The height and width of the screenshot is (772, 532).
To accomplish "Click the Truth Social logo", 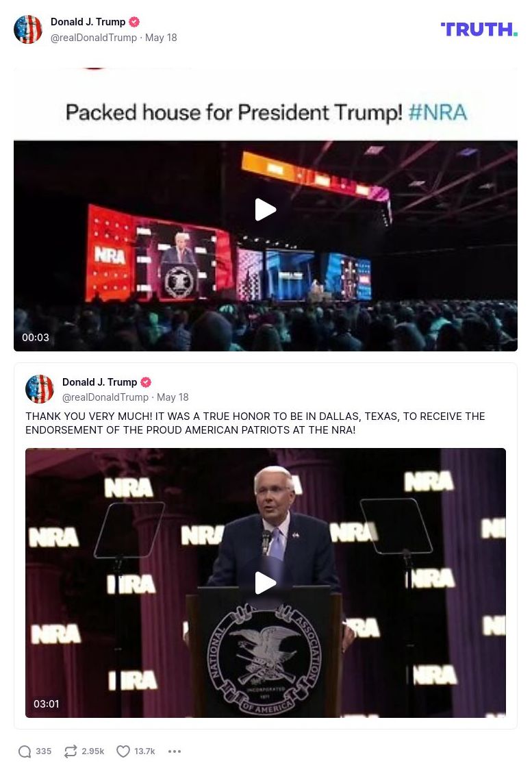I will pyautogui.click(x=479, y=29).
